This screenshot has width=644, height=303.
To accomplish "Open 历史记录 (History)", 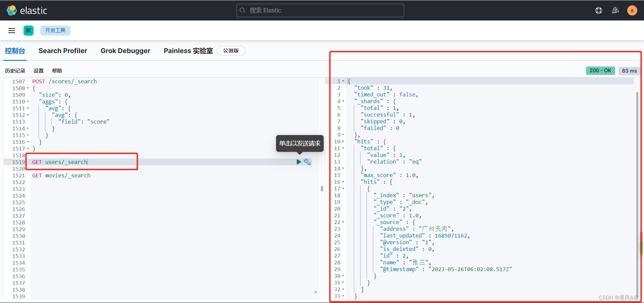I will coord(15,71).
